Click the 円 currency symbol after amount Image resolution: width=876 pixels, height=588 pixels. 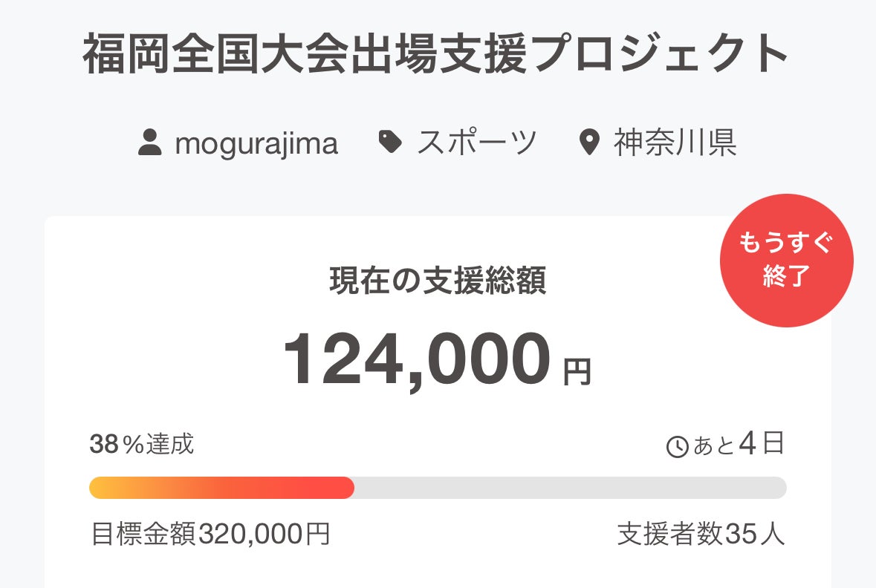577,372
